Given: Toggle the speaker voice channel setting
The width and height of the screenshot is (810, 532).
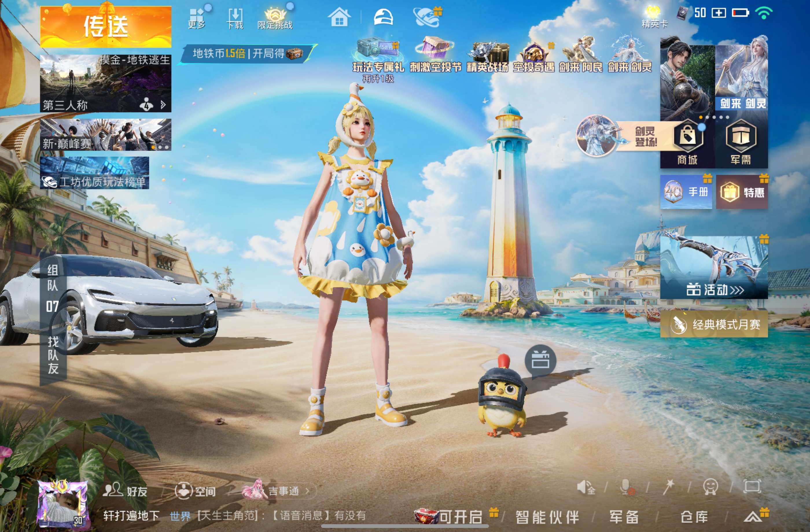Looking at the screenshot, I should (586, 487).
